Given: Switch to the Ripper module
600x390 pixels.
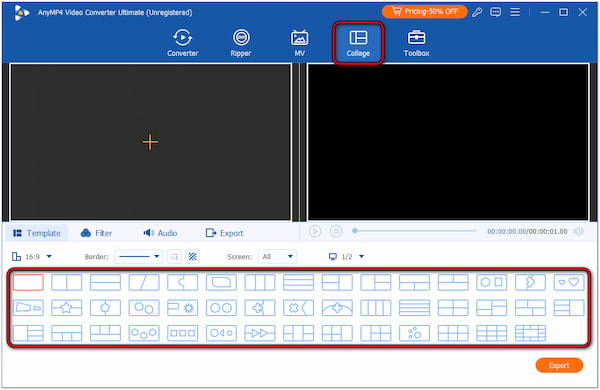Looking at the screenshot, I should point(241,43).
